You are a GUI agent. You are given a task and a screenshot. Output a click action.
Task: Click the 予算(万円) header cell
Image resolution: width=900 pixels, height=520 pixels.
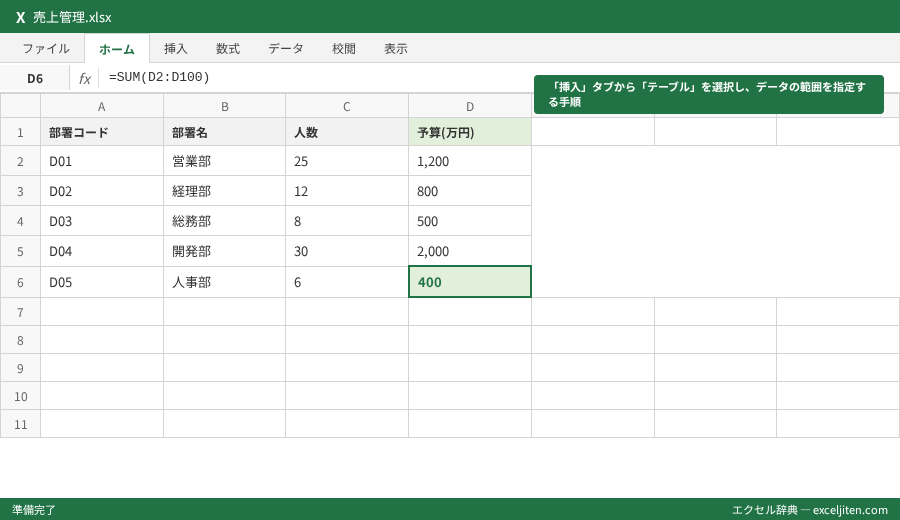470,132
